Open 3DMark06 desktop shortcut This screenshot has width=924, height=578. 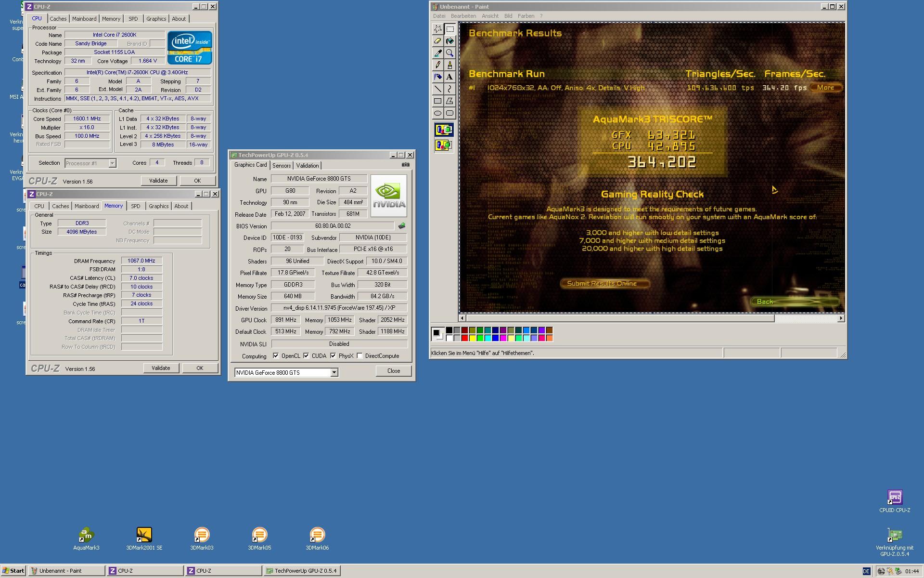[317, 539]
